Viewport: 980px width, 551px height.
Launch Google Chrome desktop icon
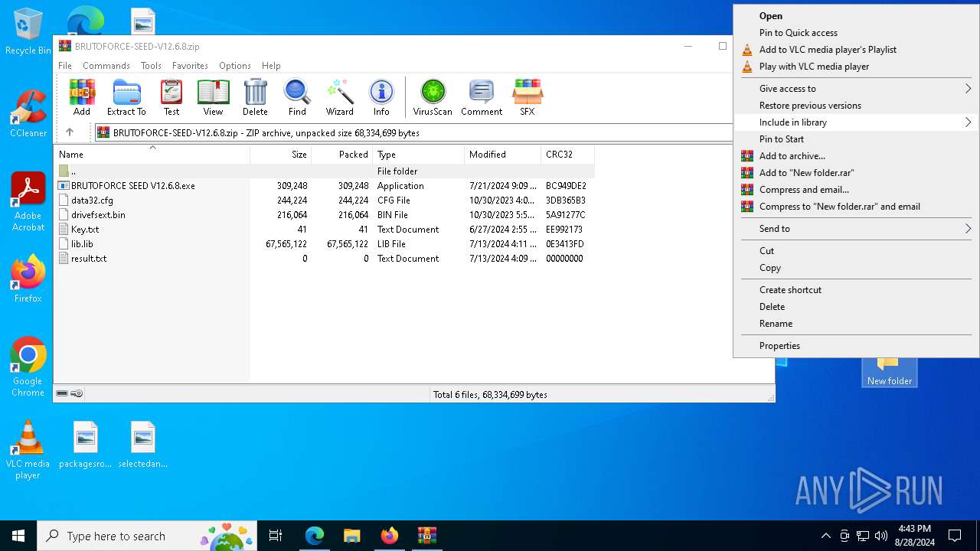click(x=28, y=367)
